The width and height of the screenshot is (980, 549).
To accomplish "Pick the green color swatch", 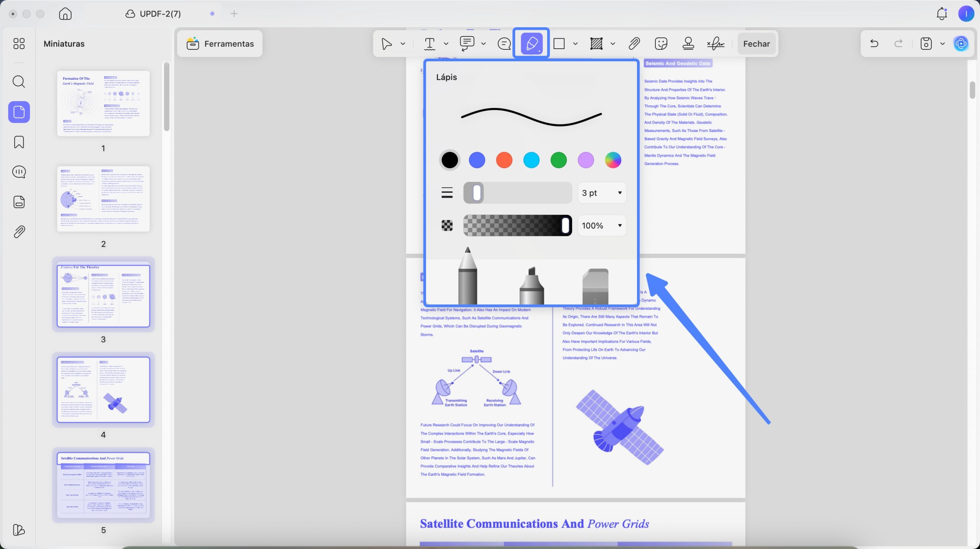I will click(559, 160).
